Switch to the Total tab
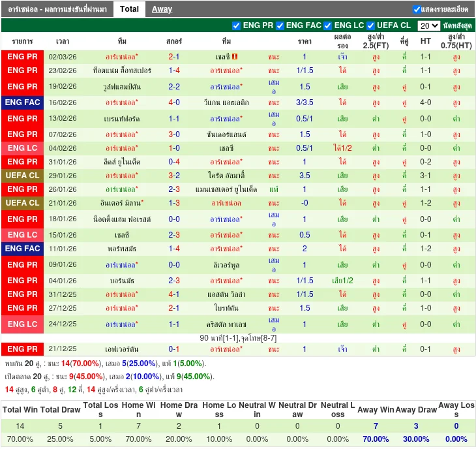This screenshot has width=476, height=451. [x=129, y=9]
